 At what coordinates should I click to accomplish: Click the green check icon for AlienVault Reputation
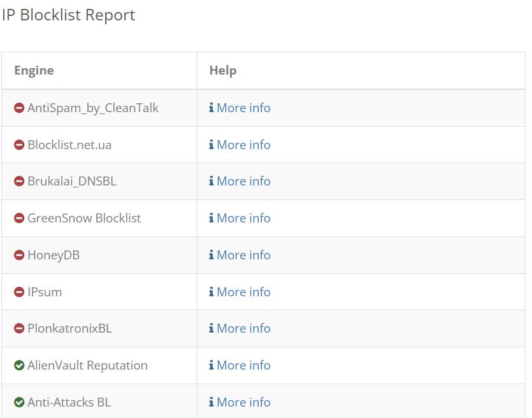pos(19,365)
